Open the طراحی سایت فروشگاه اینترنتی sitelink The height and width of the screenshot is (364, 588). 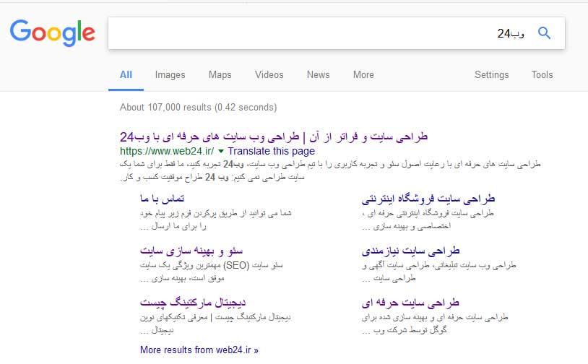coord(428,198)
